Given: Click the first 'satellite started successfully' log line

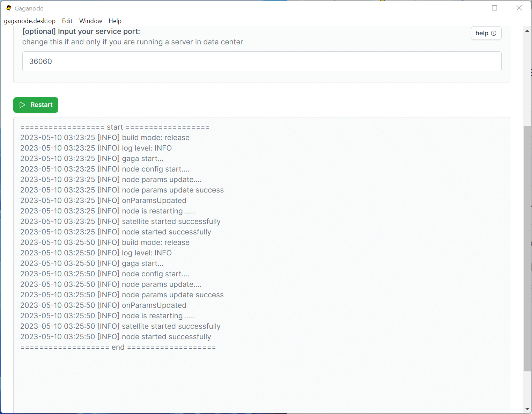Looking at the screenshot, I should [x=120, y=221].
